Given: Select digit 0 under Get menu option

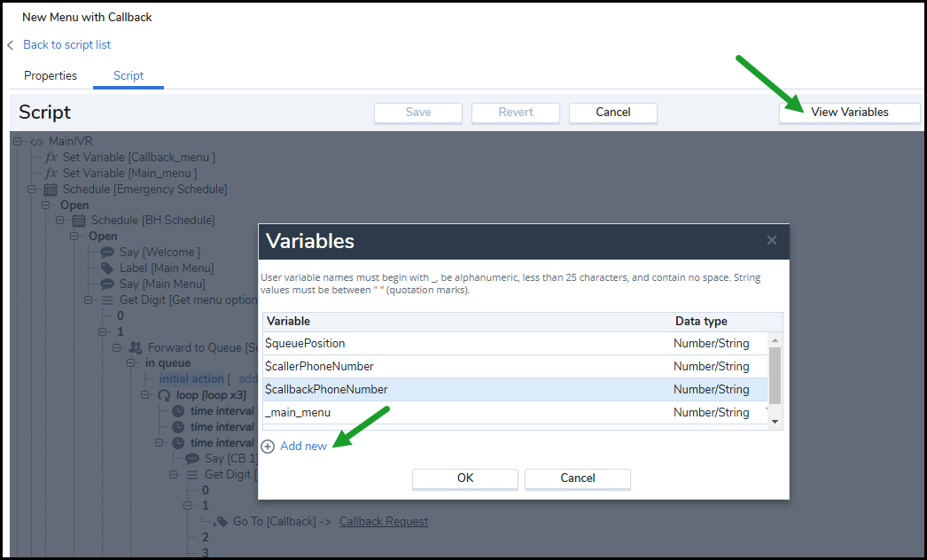Looking at the screenshot, I should tap(120, 315).
